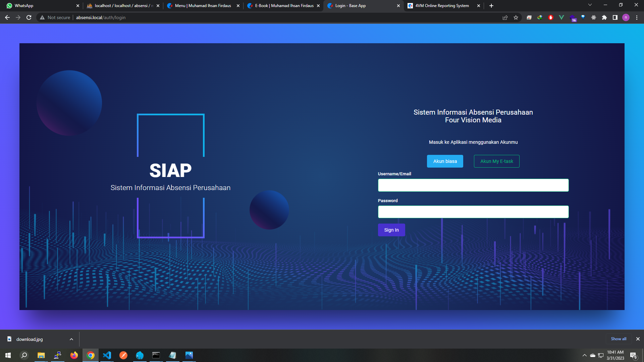Open the share page icon in address bar

pos(505,17)
